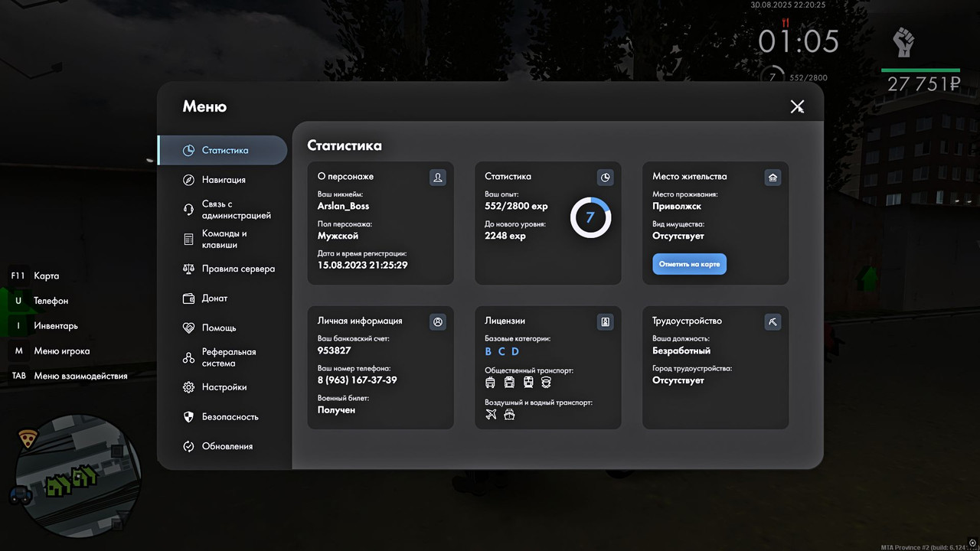Viewport: 980px width, 551px height.
Task: Click the gear icon beside Настройки
Action: (x=188, y=387)
